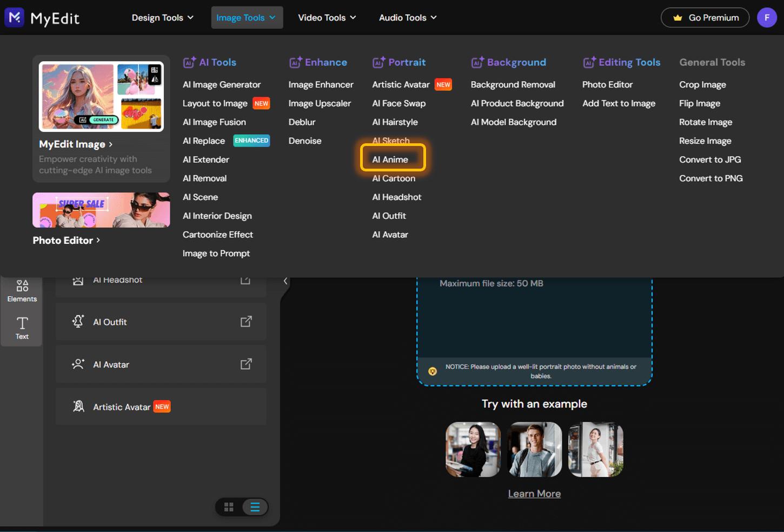Switch to grid view layout

(229, 507)
